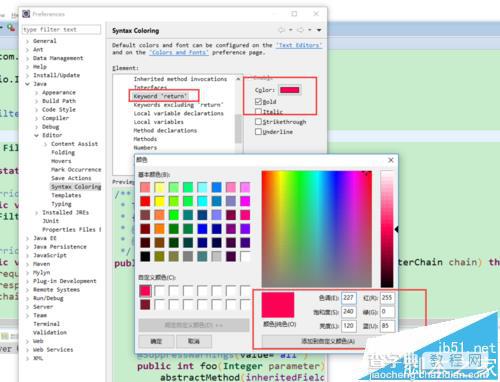Click the forward navigation arrow in preferences header

(x=300, y=30)
